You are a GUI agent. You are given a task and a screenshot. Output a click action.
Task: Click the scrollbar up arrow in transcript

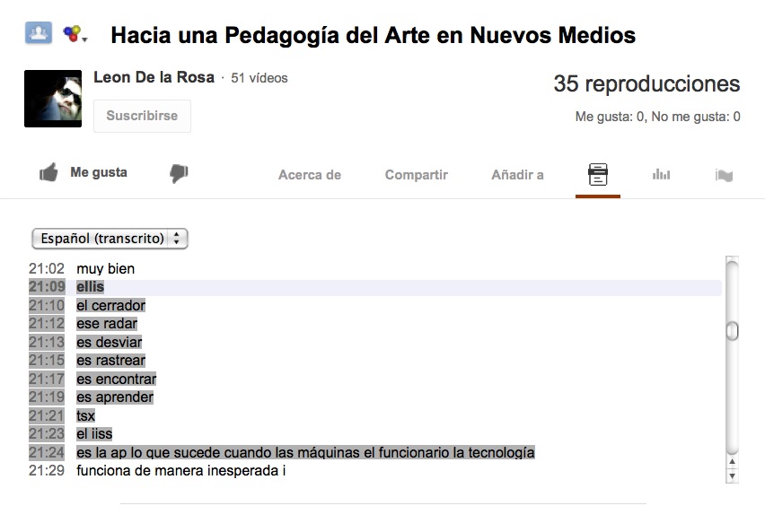pyautogui.click(x=732, y=462)
